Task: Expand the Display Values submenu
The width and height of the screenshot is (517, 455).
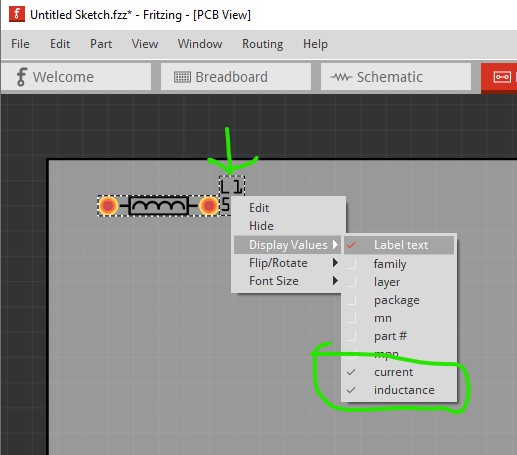Action: coord(287,245)
